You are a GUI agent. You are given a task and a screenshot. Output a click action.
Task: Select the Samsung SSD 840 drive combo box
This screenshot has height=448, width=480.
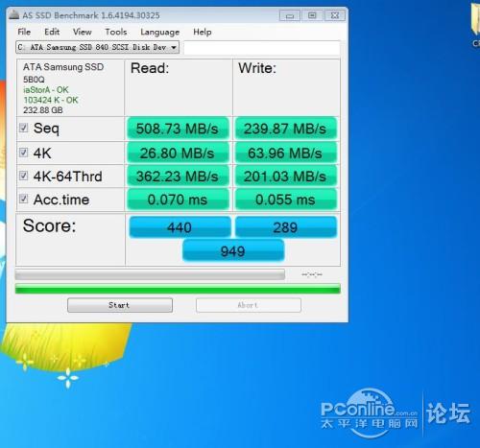97,47
